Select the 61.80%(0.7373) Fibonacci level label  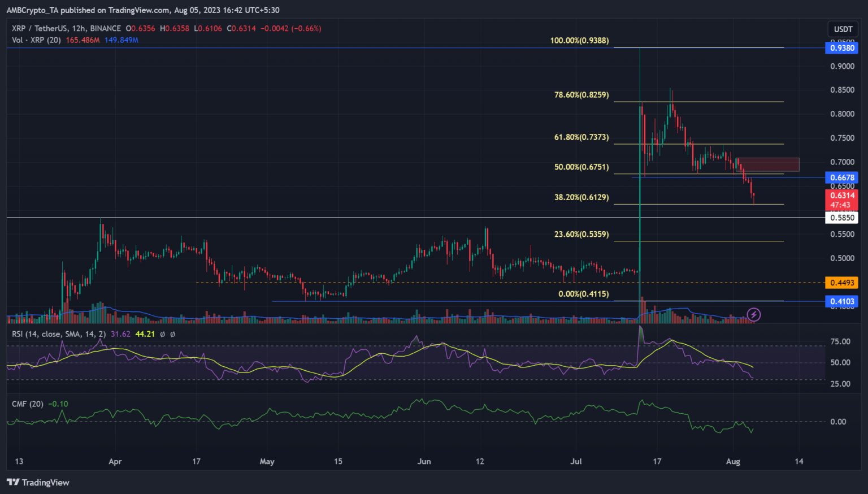581,137
